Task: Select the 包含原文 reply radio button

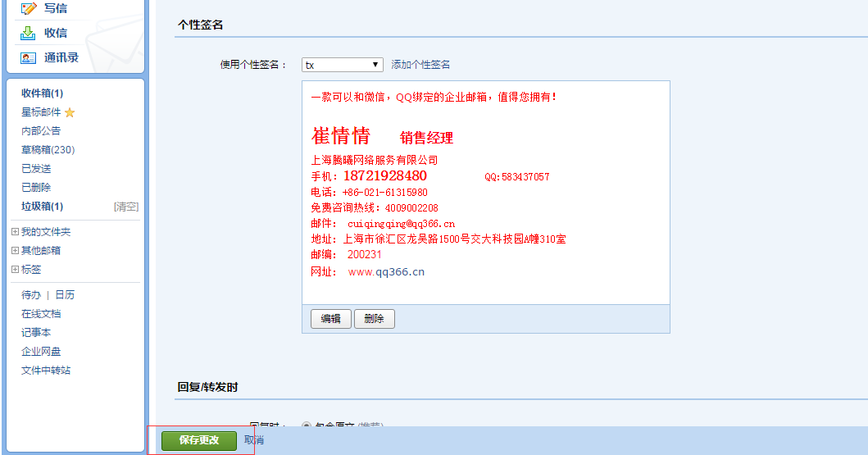Action: pyautogui.click(x=307, y=425)
